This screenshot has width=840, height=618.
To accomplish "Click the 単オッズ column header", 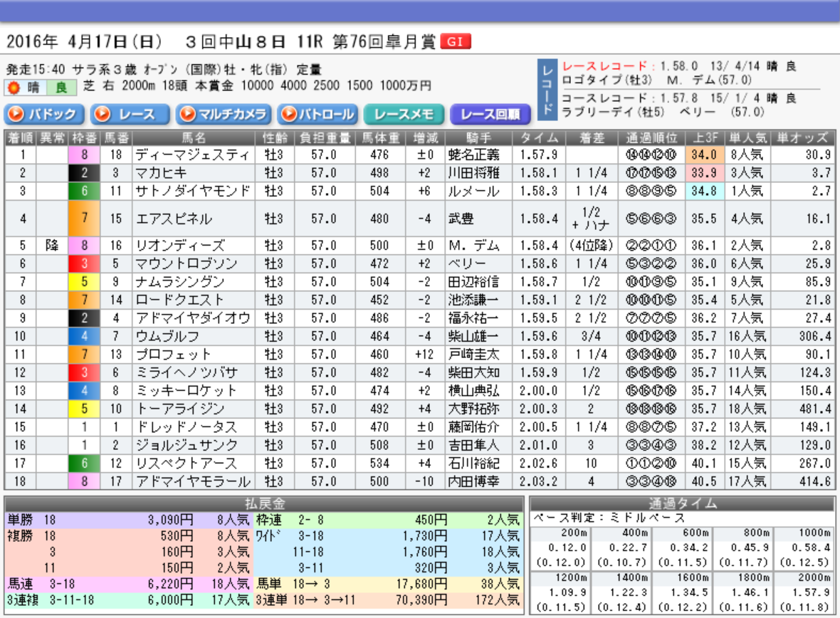I will (802, 137).
